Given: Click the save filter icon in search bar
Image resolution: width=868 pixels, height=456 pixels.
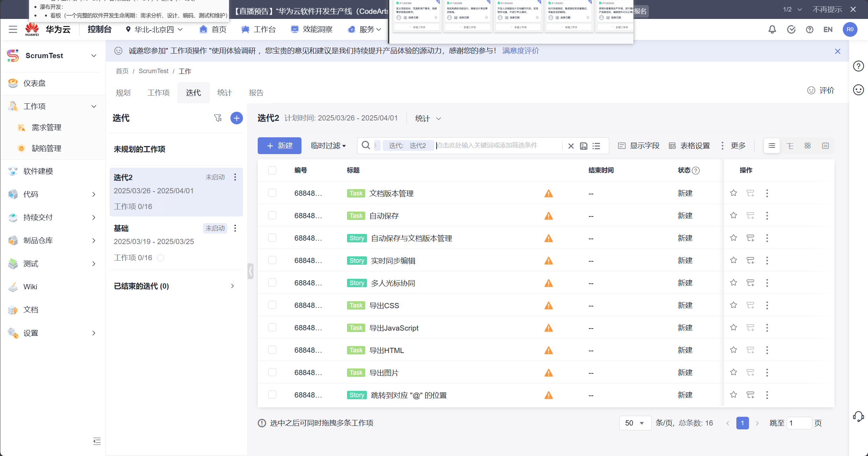Looking at the screenshot, I should click(x=584, y=146).
